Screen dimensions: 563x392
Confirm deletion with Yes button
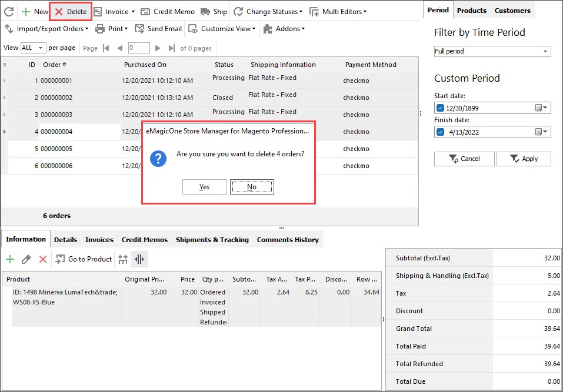[204, 187]
